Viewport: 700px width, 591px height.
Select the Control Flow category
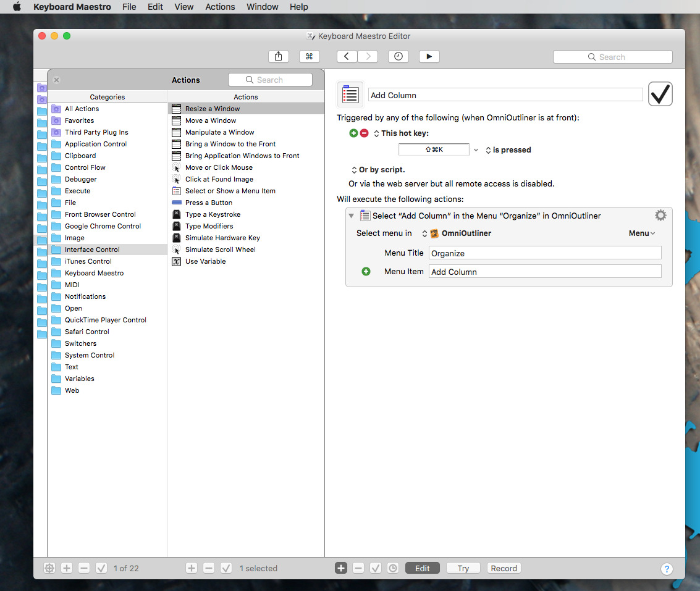[x=108, y=167]
